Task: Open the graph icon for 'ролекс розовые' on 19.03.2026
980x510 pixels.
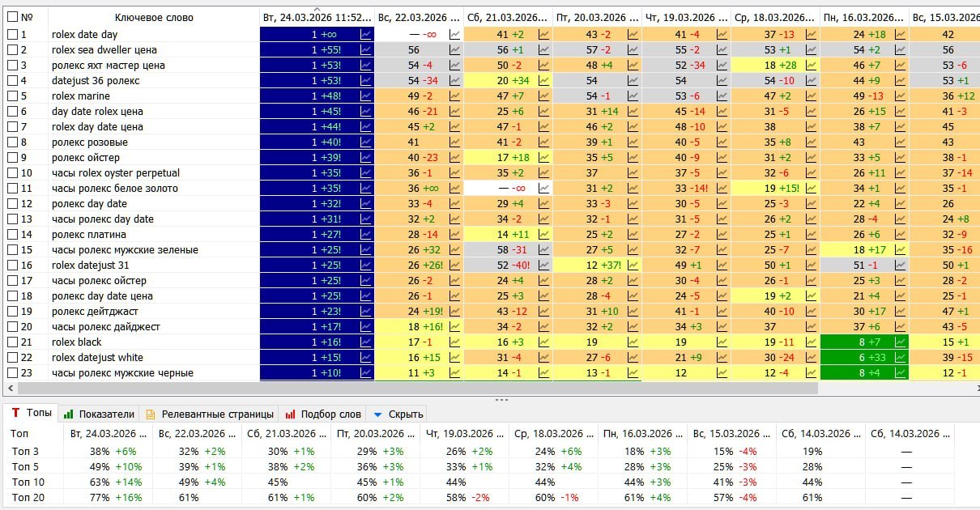Action: [722, 142]
